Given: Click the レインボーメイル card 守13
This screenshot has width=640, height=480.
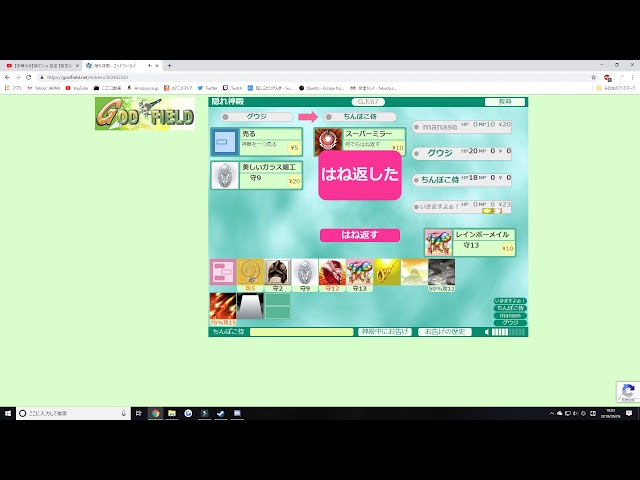Looking at the screenshot, I should [470, 242].
